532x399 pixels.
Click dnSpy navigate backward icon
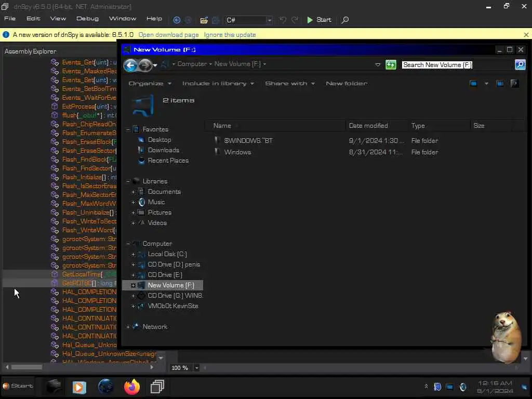(x=177, y=20)
